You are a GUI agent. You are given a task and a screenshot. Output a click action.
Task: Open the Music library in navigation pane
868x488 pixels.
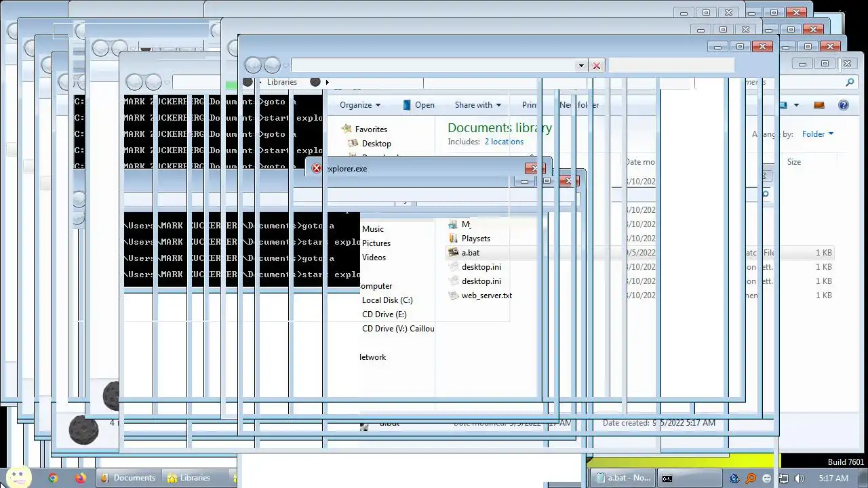(373, 229)
